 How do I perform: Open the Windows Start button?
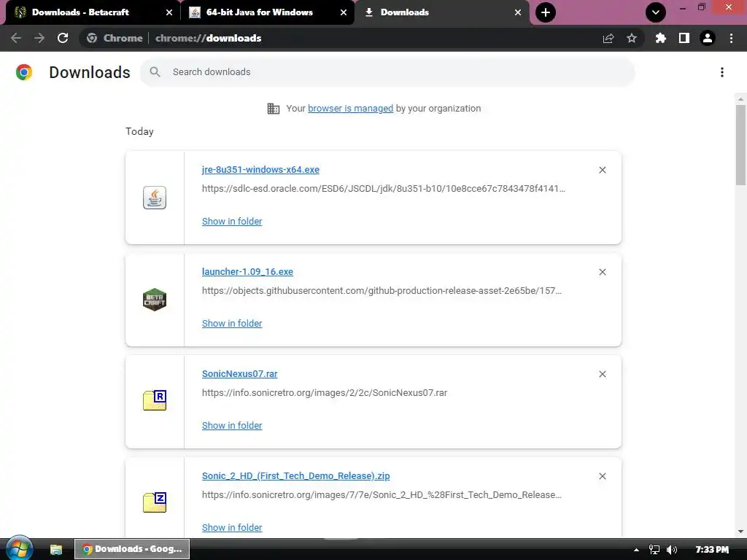point(19,548)
